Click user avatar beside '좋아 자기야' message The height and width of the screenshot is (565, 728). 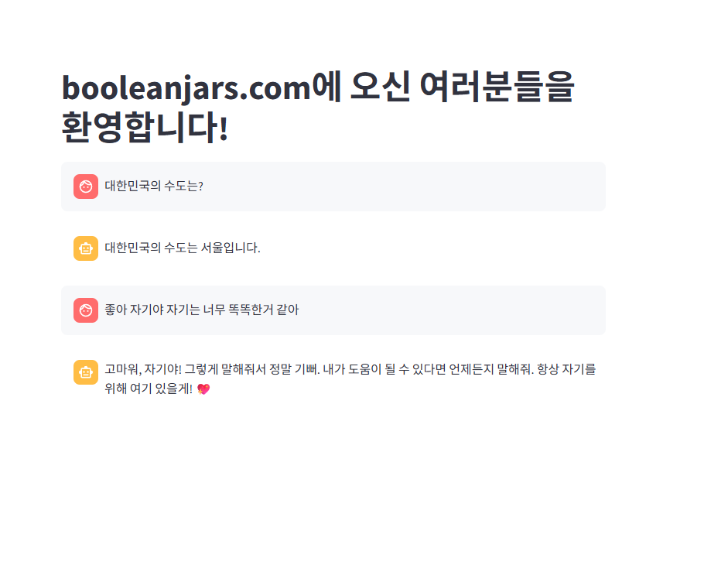pos(86,310)
